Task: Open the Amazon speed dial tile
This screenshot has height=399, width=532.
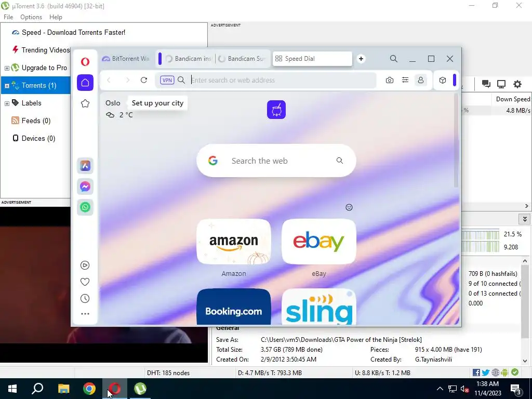Action: [x=234, y=242]
